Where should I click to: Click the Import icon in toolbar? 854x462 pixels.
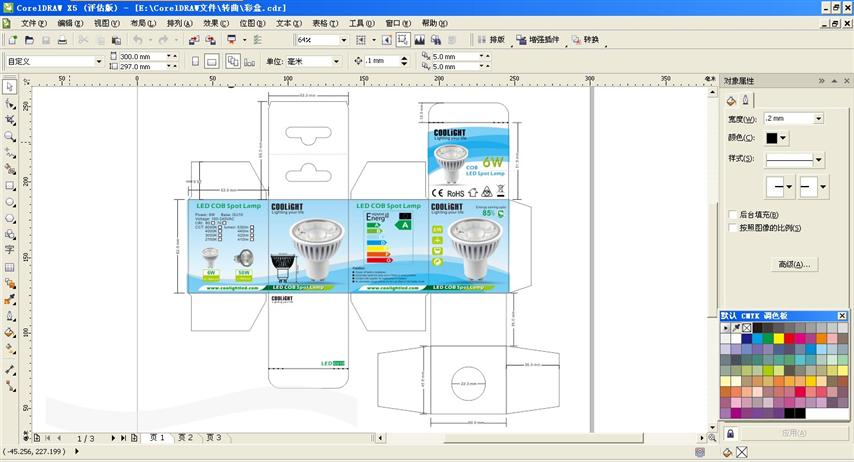194,40
